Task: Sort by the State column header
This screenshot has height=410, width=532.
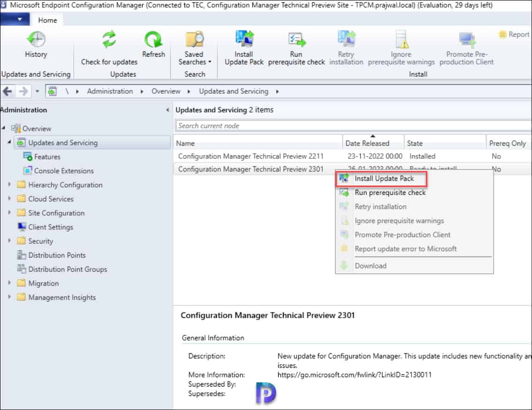Action: coord(445,143)
